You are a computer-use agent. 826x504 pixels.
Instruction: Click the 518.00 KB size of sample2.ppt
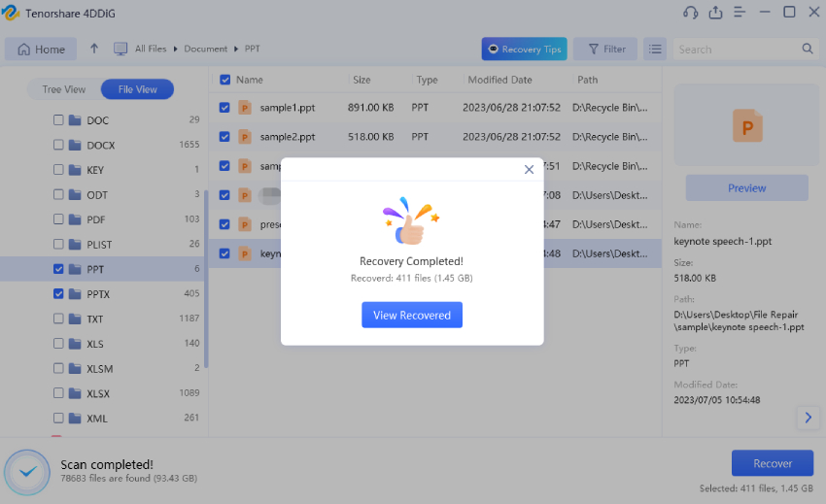coord(370,137)
